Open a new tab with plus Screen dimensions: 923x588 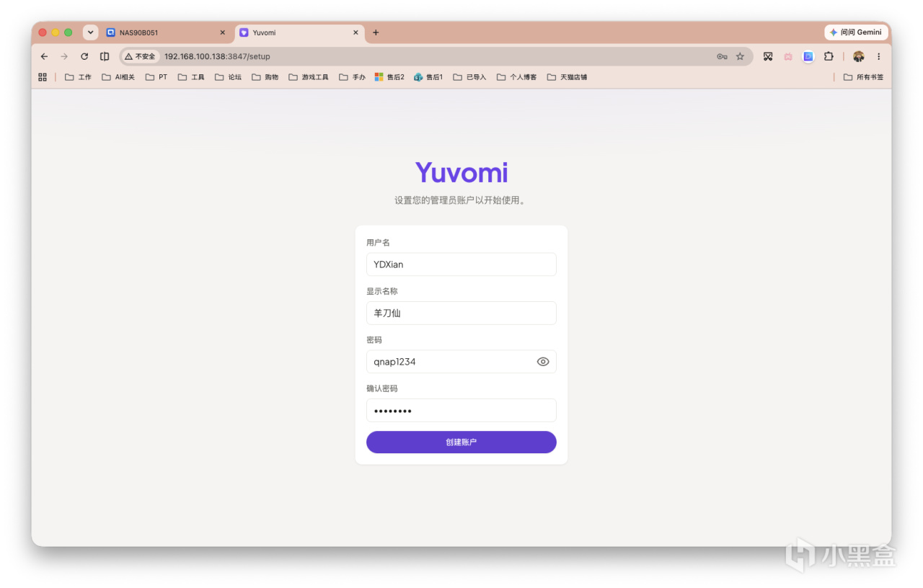click(x=376, y=32)
